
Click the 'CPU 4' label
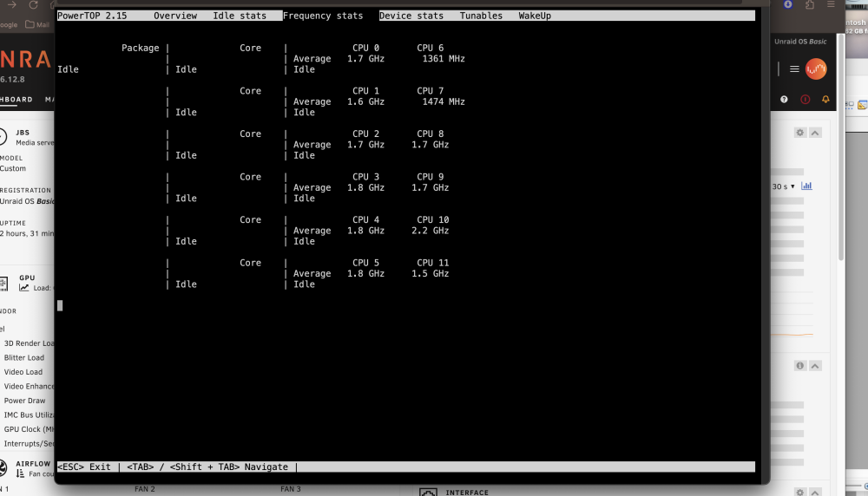click(x=365, y=219)
